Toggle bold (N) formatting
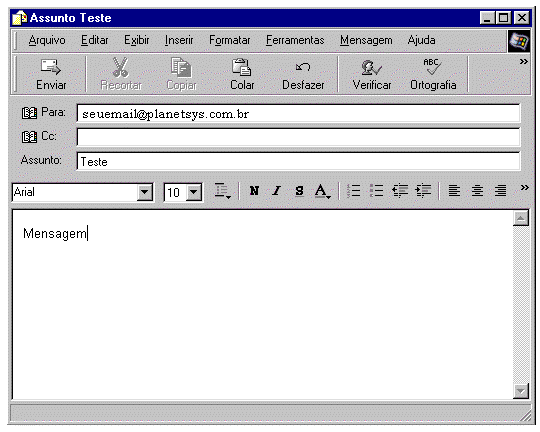This screenshot has width=540, height=432. [x=254, y=191]
